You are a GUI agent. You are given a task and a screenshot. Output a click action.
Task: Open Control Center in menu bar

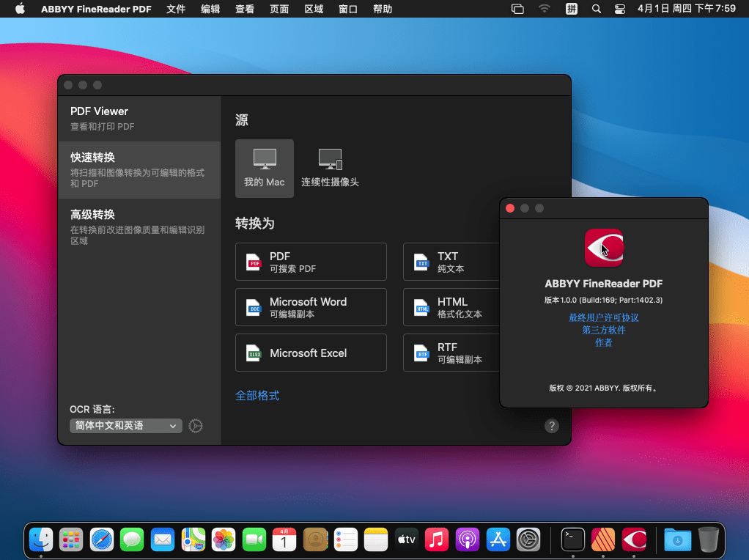[620, 9]
